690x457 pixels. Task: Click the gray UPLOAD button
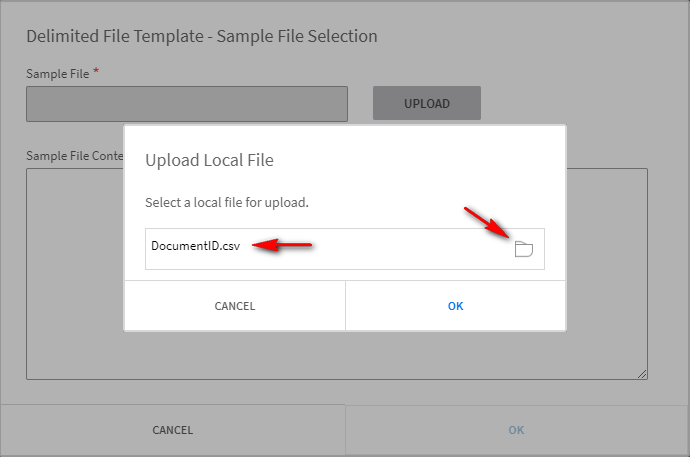427,103
